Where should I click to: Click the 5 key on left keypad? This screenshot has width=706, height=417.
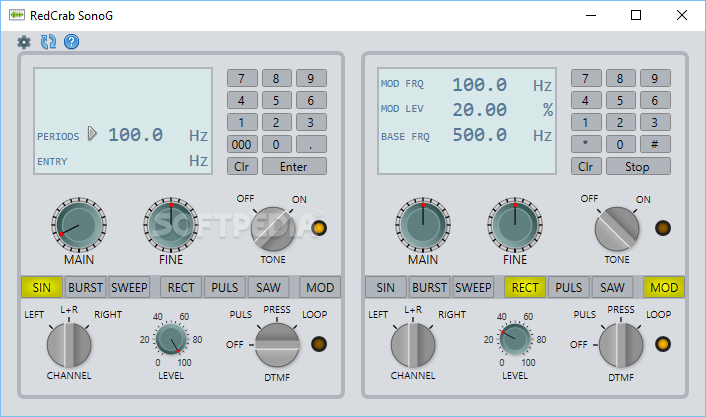(276, 100)
